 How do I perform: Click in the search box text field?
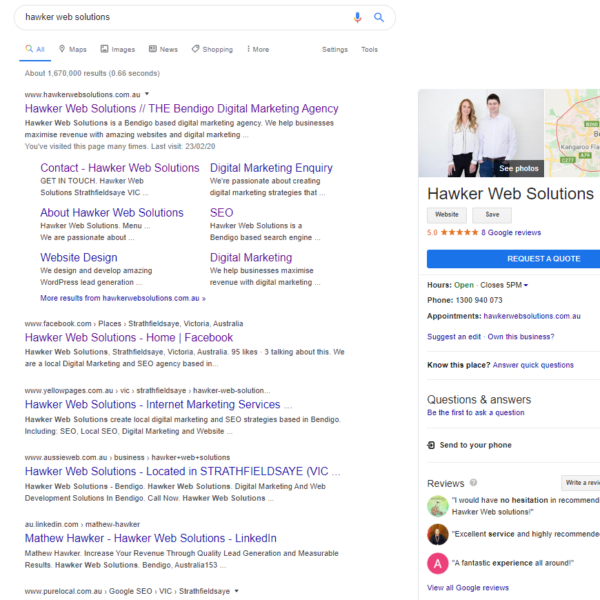pos(184,17)
